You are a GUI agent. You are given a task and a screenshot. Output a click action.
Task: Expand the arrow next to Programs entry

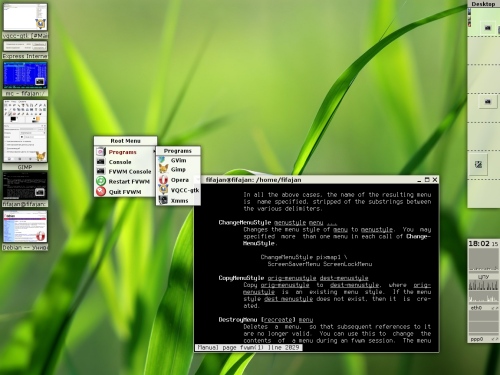(154, 152)
